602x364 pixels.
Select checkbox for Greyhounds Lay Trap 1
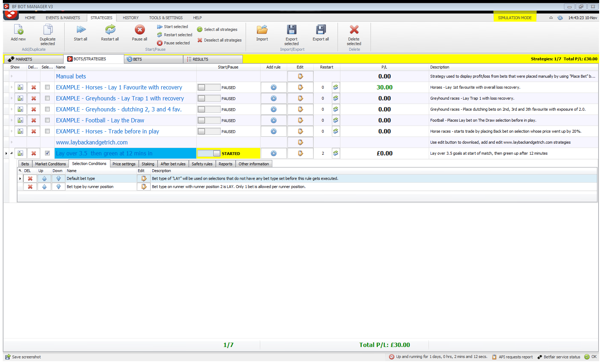click(47, 98)
